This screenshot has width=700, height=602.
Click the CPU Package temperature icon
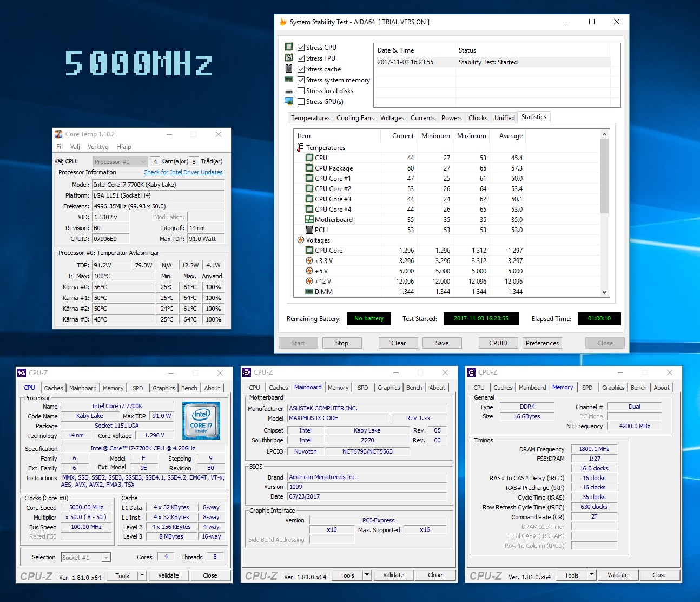[x=309, y=168]
